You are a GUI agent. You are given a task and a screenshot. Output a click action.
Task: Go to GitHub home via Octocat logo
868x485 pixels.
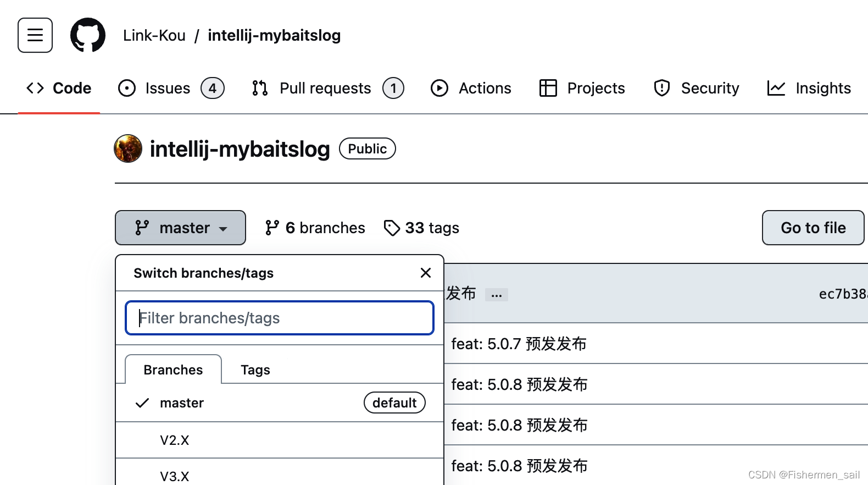pos(88,35)
